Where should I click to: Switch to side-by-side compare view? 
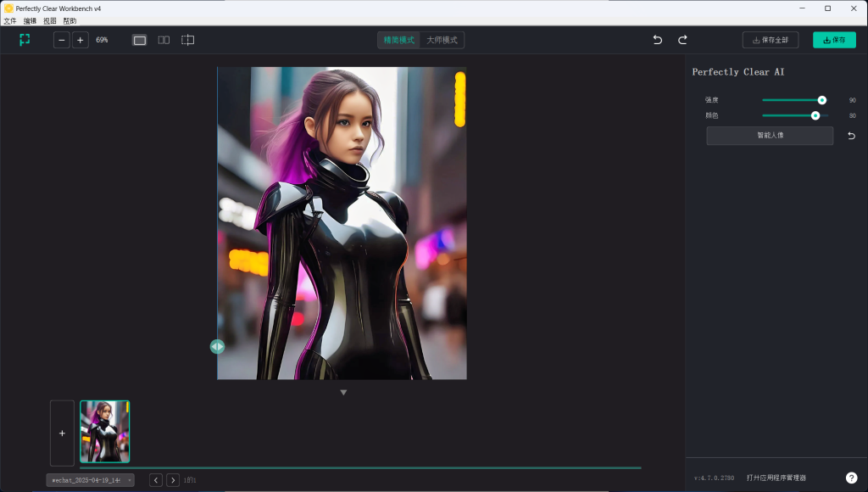[164, 40]
